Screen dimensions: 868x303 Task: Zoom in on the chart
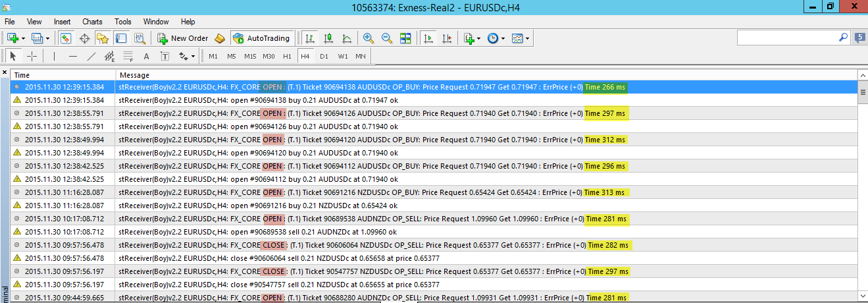point(368,38)
